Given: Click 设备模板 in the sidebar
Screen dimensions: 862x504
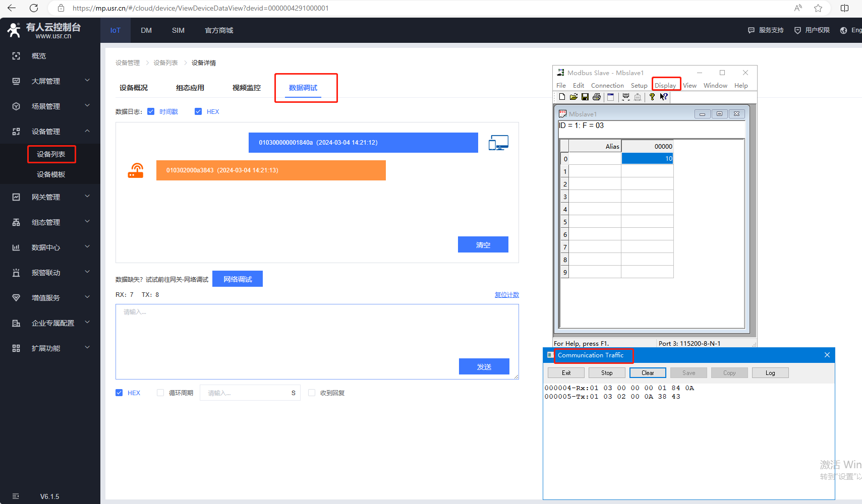Looking at the screenshot, I should click(51, 174).
